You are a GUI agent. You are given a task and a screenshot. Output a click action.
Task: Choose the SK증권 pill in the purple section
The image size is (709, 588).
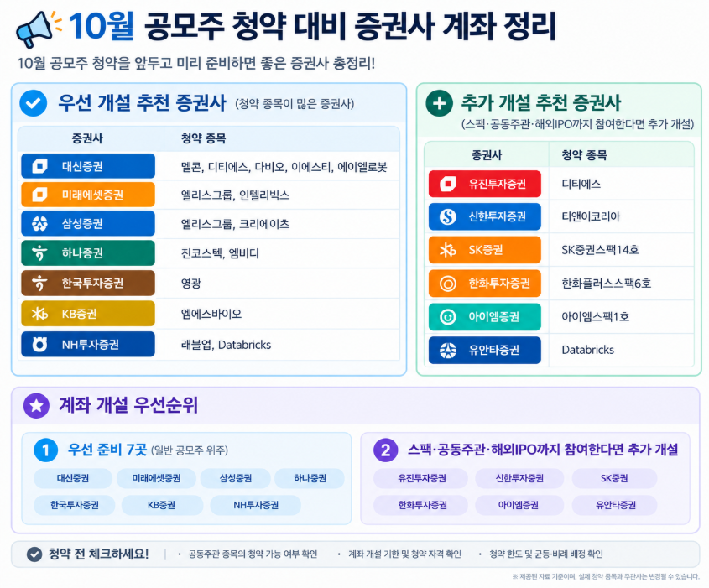click(614, 479)
